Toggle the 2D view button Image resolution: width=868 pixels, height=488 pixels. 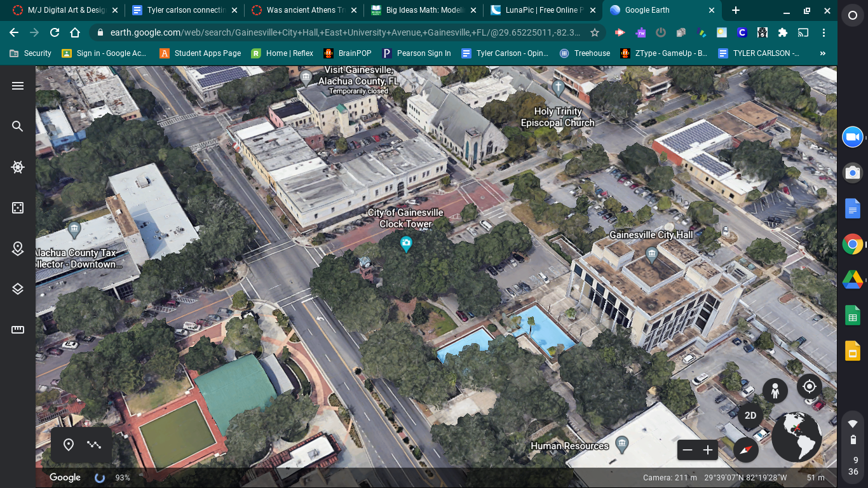(x=750, y=416)
